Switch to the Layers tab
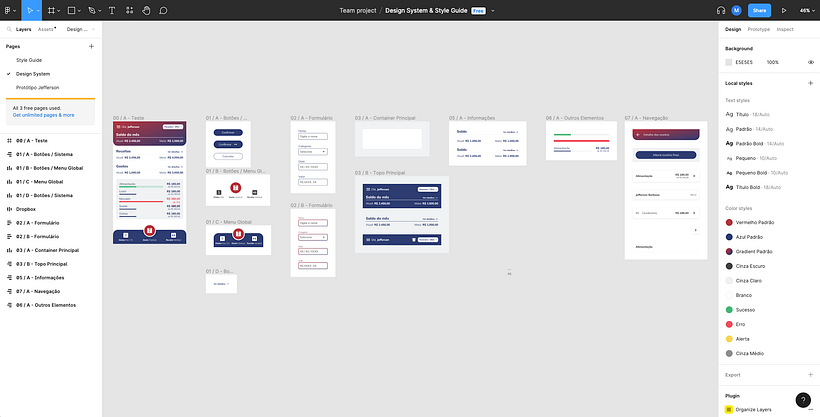Viewport: 820px width, 417px height. coord(24,29)
